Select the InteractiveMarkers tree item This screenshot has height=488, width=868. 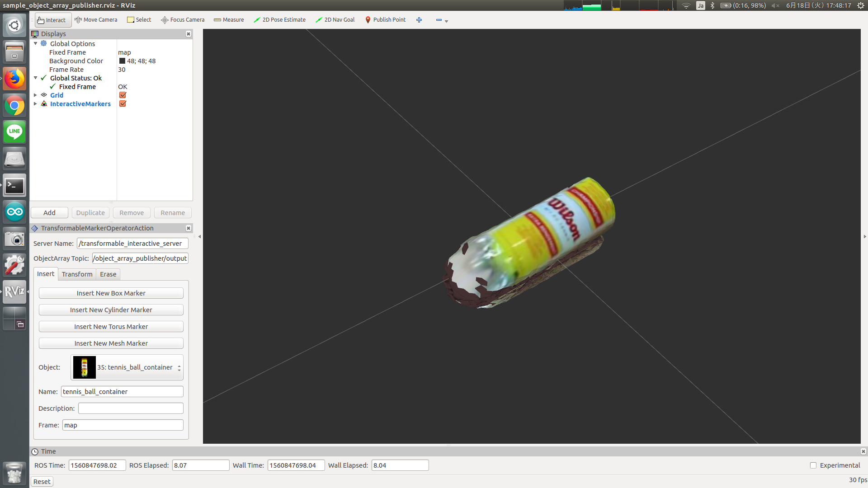point(80,104)
